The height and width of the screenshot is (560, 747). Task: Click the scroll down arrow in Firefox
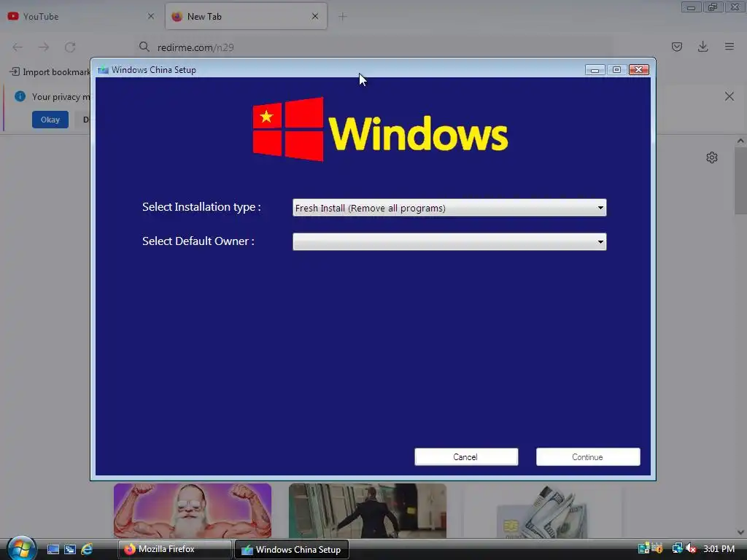pyautogui.click(x=740, y=532)
